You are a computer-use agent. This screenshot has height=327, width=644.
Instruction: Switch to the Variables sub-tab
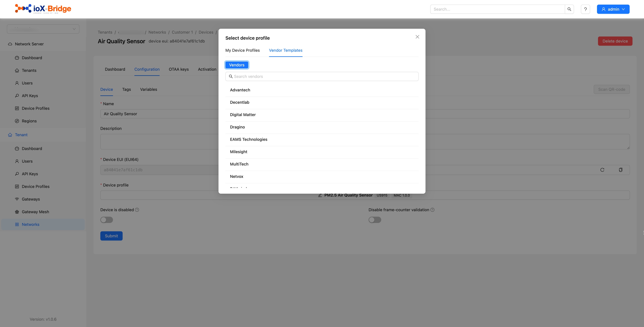148,89
